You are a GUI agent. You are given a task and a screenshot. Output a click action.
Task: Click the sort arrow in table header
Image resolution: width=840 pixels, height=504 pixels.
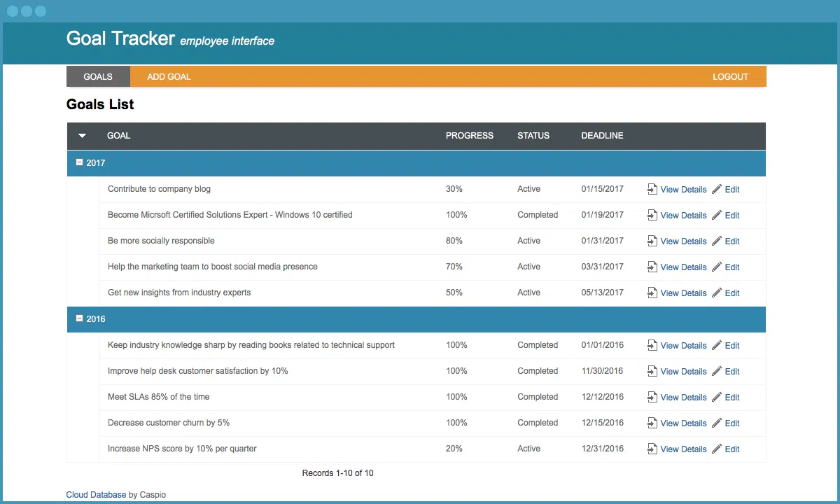pyautogui.click(x=83, y=136)
